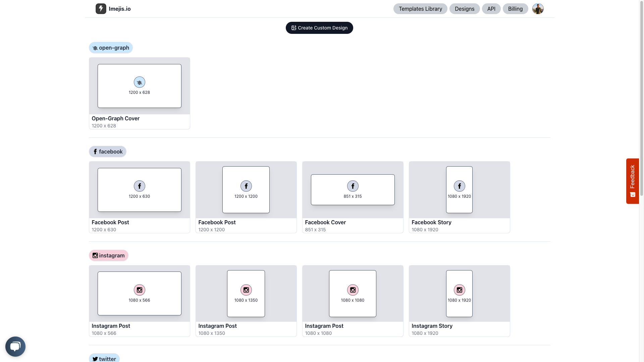Image resolution: width=644 pixels, height=362 pixels.
Task: Open the API section
Action: (x=491, y=9)
